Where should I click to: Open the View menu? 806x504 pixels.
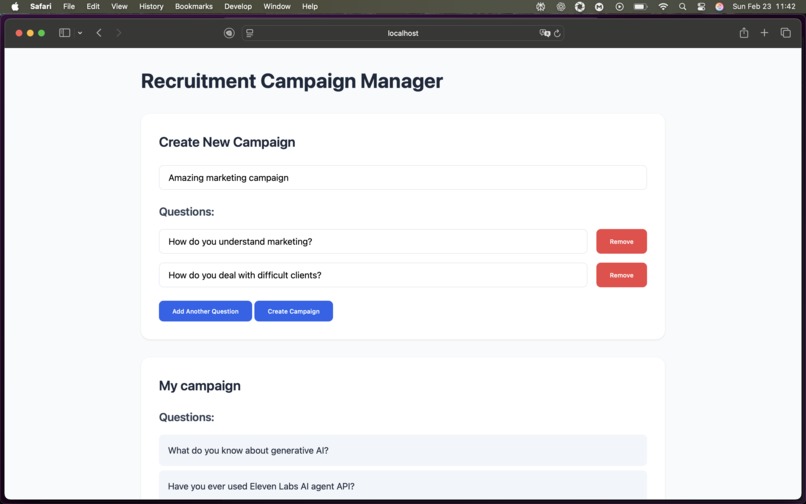coord(119,7)
